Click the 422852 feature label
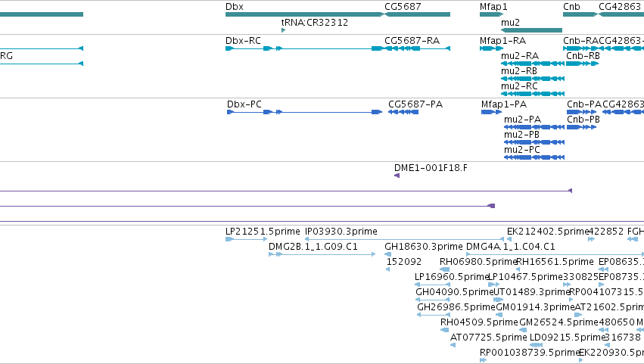This screenshot has height=364, width=644. tap(606, 232)
